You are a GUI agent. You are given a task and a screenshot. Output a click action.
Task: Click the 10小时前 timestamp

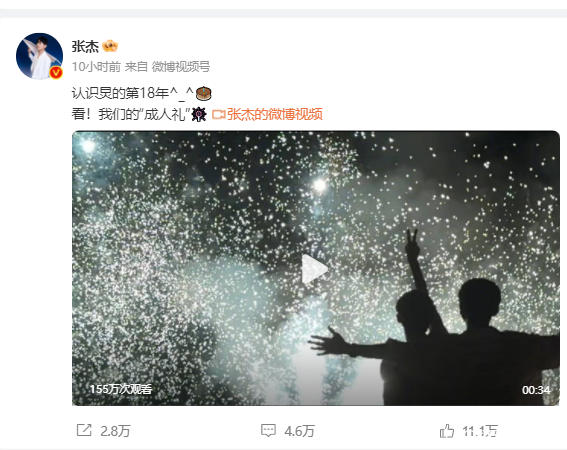pos(96,67)
